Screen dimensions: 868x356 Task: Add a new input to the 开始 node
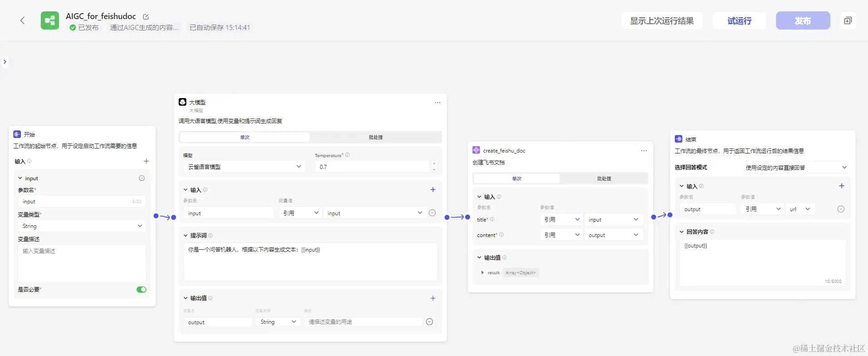click(146, 161)
